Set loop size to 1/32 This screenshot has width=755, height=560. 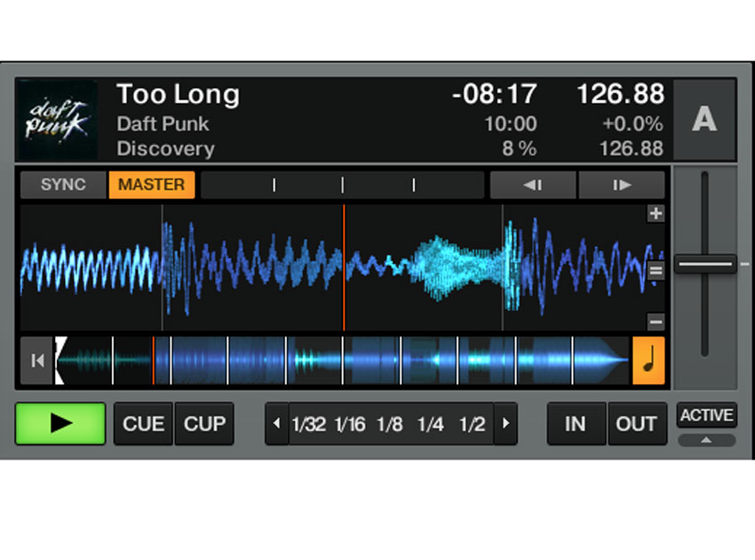point(308,424)
